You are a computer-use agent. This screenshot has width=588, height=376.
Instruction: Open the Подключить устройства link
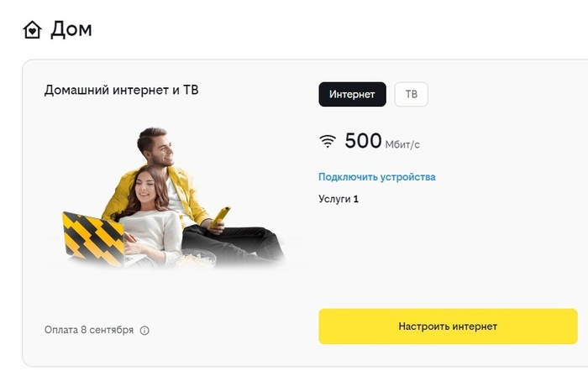[377, 177]
